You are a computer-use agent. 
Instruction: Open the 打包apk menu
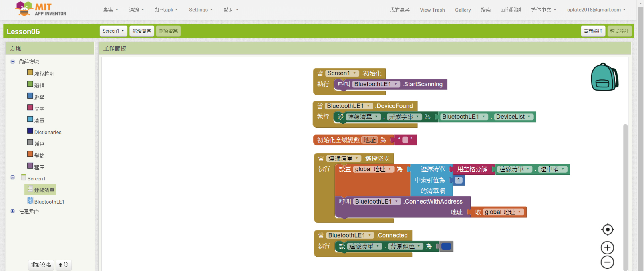[166, 10]
